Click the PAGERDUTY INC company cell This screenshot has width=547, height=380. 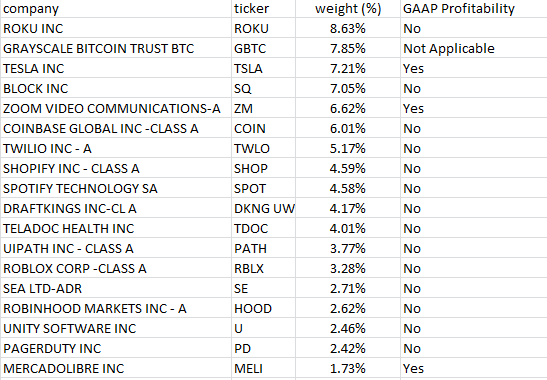pos(116,348)
